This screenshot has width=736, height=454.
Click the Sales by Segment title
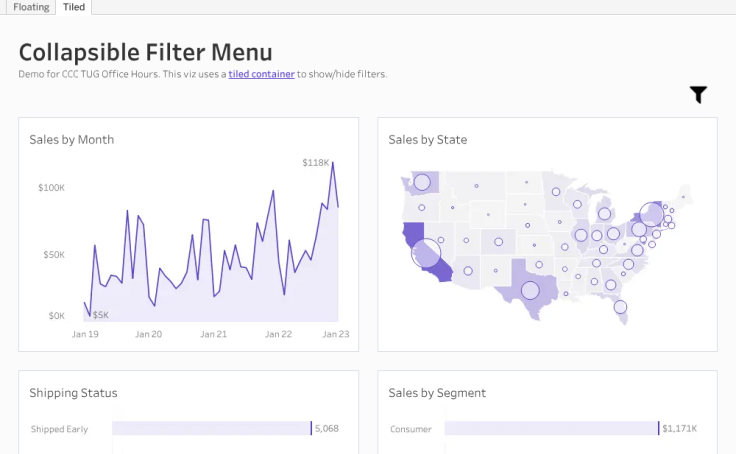tap(437, 393)
